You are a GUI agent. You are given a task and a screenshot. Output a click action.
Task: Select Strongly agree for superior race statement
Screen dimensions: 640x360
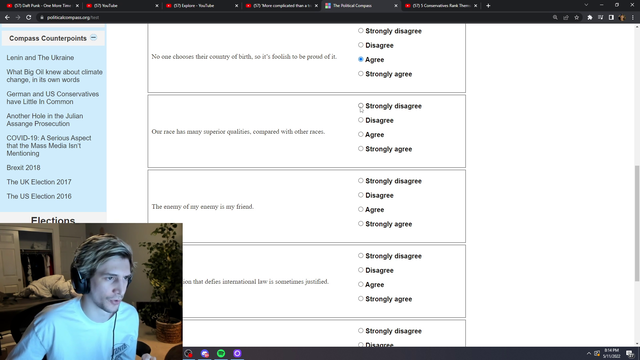pos(360,149)
